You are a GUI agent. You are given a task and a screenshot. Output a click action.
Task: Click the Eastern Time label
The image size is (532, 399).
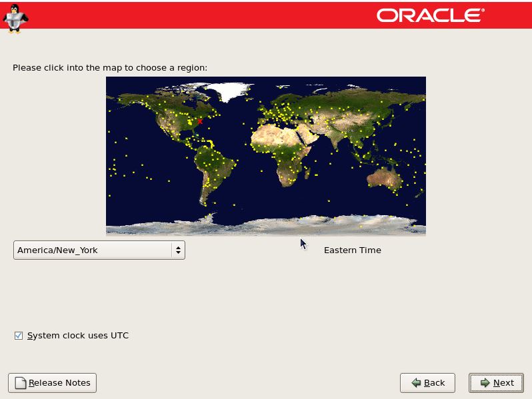pos(353,250)
